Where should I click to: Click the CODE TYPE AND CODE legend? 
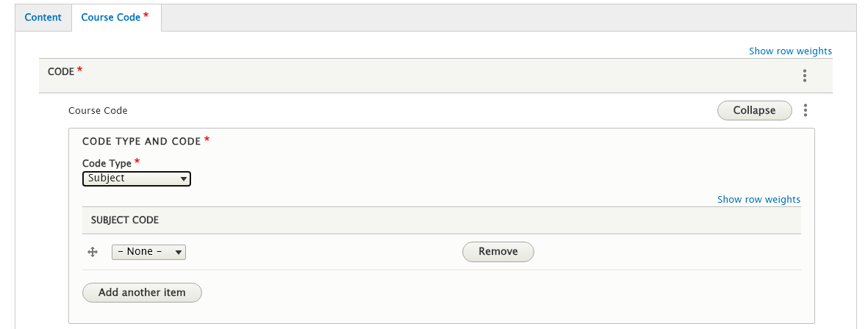point(142,141)
